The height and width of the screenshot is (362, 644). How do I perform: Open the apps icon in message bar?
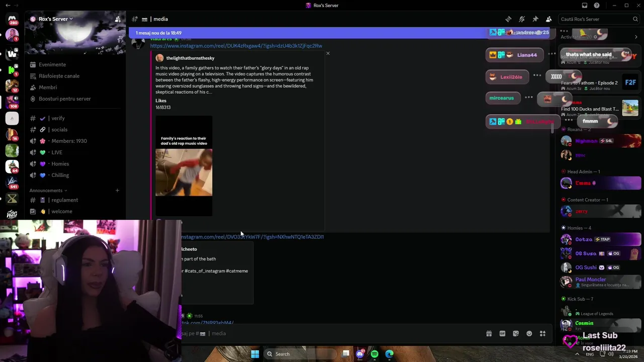[x=542, y=333]
